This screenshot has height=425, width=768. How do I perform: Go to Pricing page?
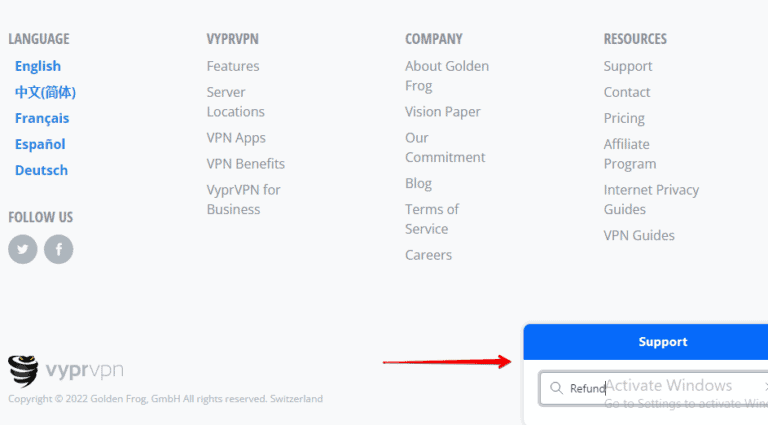pos(624,118)
